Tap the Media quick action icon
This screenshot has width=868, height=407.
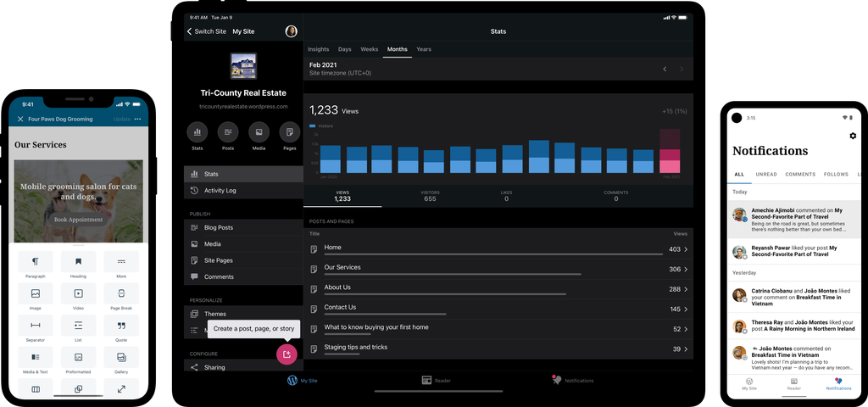point(259,132)
